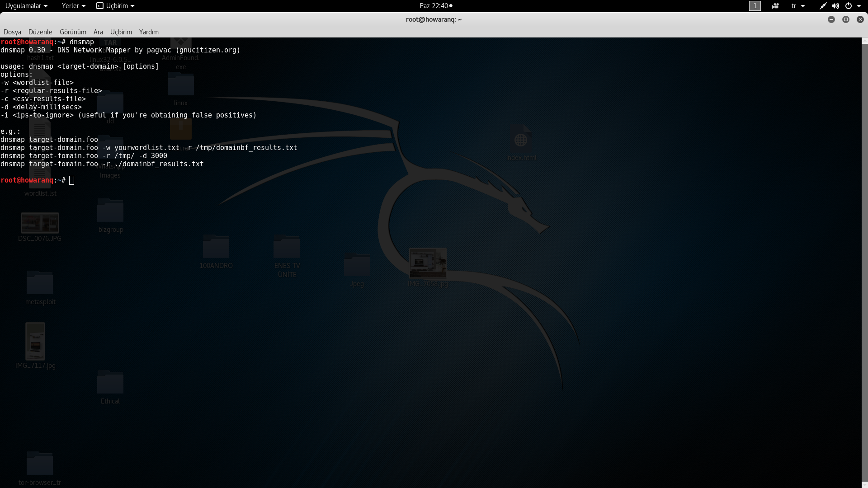Click the DSC_0076.JPG desktop thumbnail
The height and width of the screenshot is (488, 868).
40,223
